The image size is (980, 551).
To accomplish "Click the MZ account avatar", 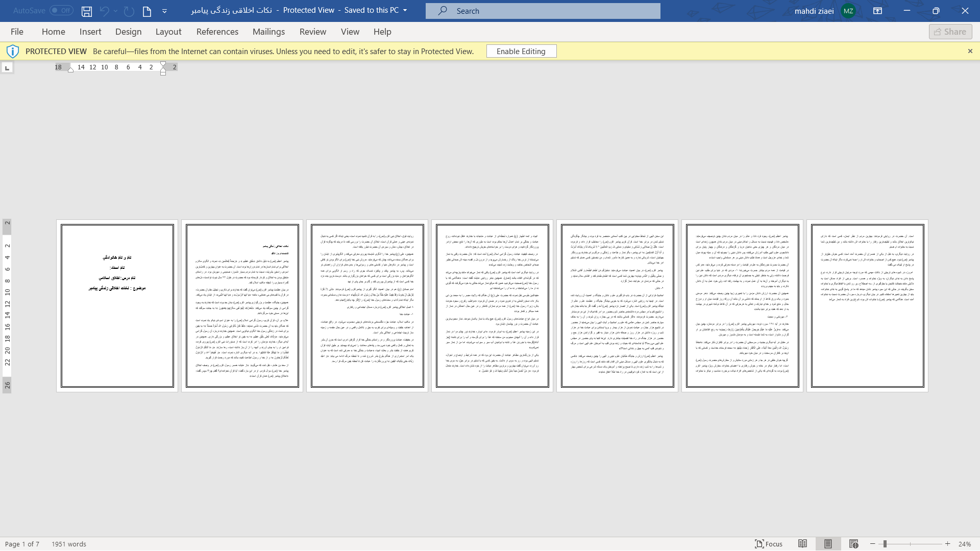I will (x=848, y=11).
